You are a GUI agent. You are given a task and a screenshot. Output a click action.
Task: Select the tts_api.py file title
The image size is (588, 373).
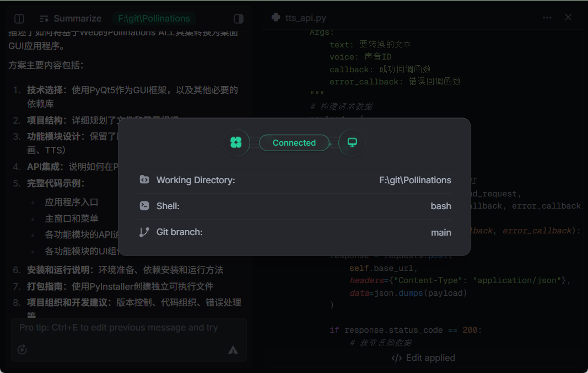tap(306, 18)
